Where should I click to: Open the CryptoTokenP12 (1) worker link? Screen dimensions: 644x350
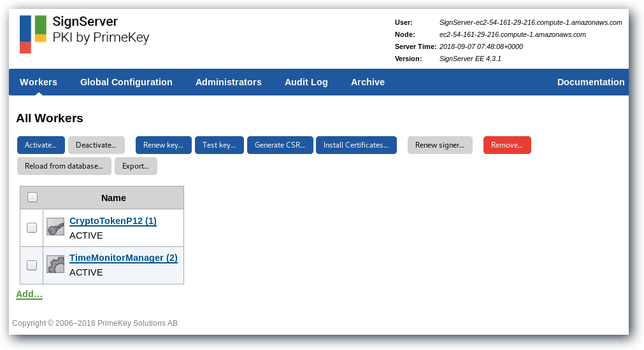113,221
